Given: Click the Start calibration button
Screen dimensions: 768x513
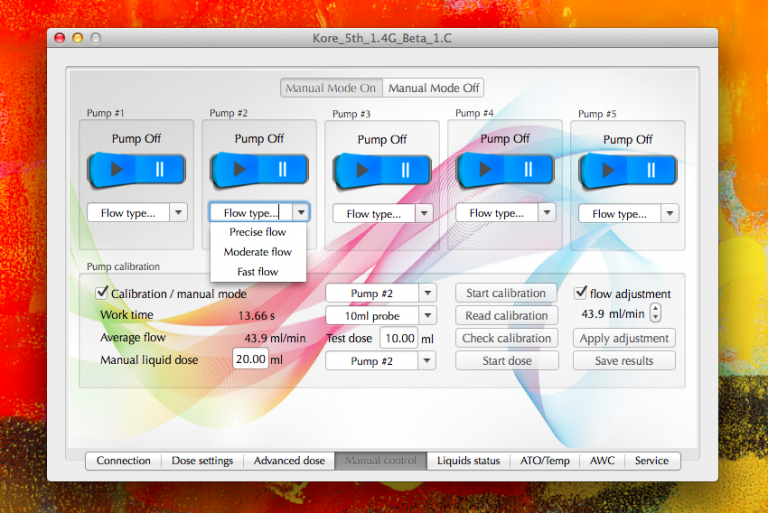Looking at the screenshot, I should coord(506,293).
